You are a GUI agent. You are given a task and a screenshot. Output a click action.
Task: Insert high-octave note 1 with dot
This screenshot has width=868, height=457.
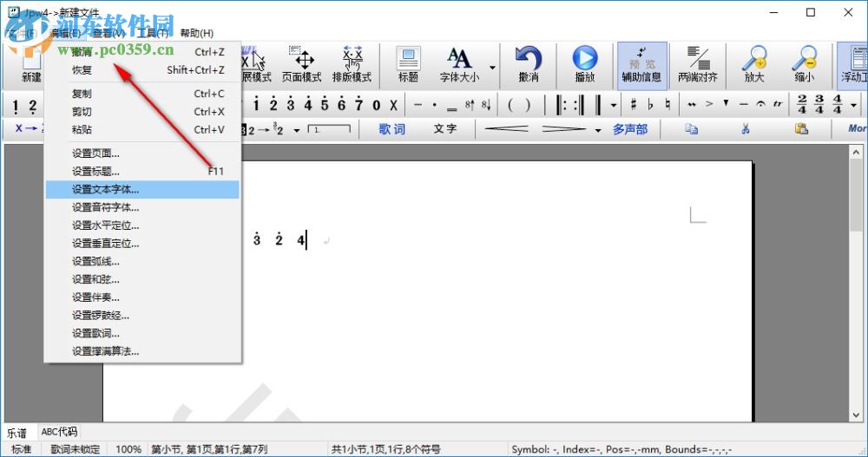point(256,104)
